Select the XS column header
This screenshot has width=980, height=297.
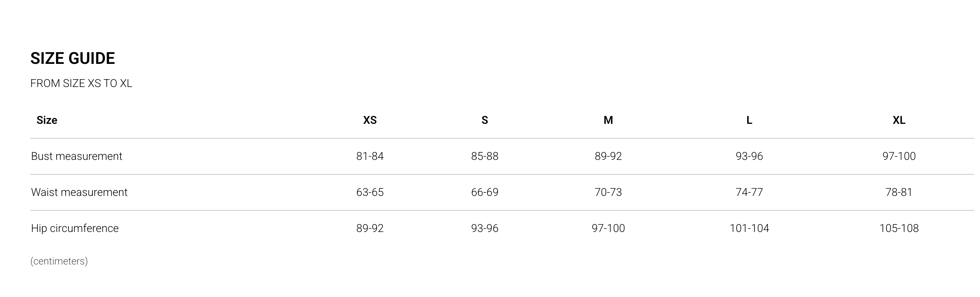370,120
